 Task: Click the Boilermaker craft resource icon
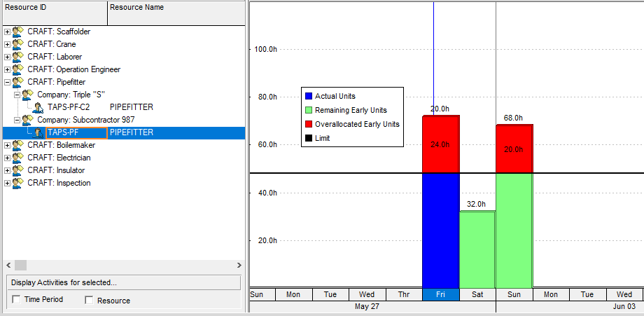(18, 145)
